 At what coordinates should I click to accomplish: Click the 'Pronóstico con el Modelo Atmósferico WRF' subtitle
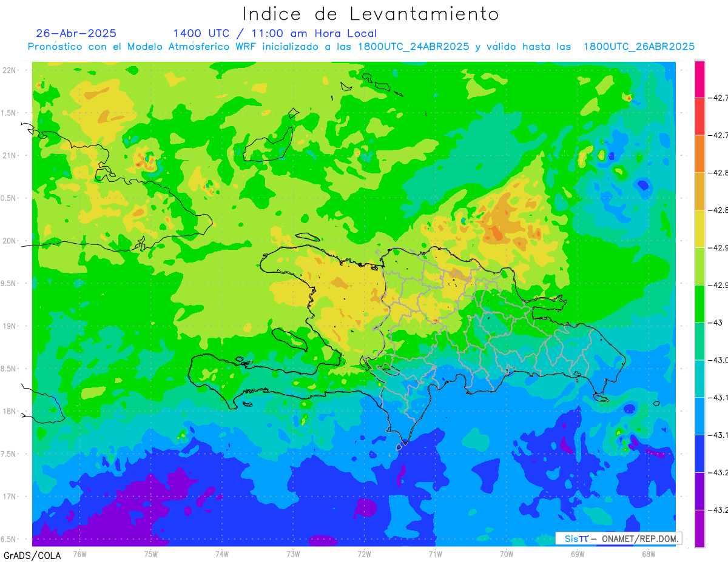click(x=143, y=47)
